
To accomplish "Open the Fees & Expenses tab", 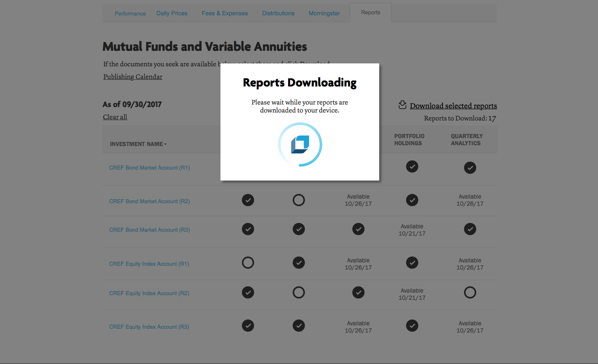I will pos(225,13).
